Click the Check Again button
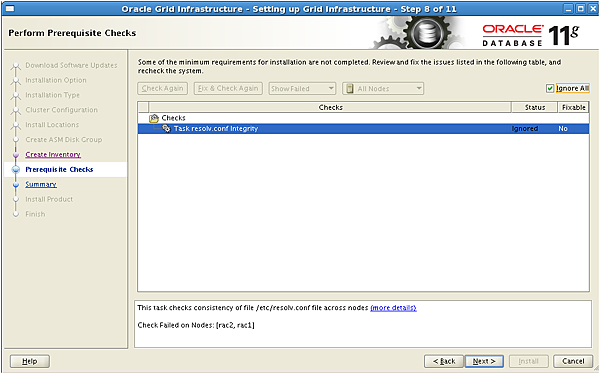This screenshot has height=374, width=600. click(x=162, y=89)
